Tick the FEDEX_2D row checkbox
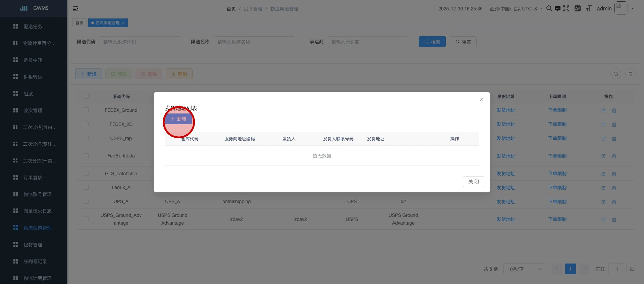Viewport: 644px width, 284px height. (86, 124)
